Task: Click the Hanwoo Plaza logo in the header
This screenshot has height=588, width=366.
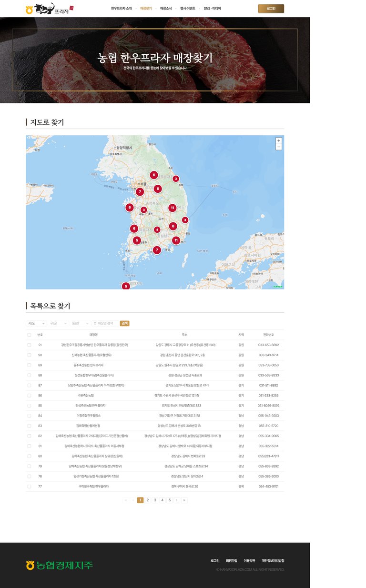Action: [x=50, y=9]
